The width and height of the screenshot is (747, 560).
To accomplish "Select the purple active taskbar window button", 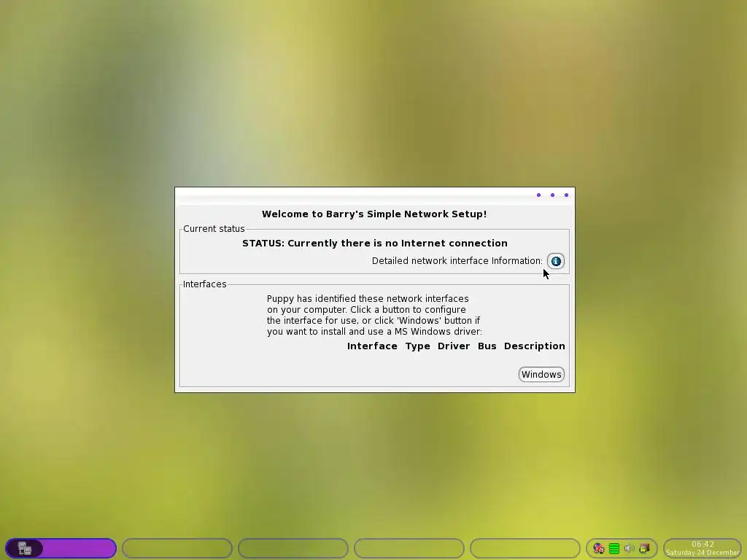I will coord(61,548).
